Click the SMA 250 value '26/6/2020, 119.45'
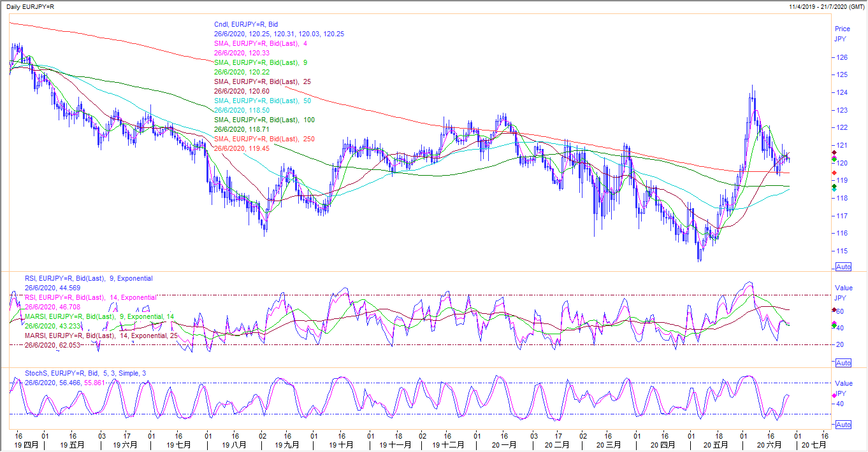The height and width of the screenshot is (452, 868). click(242, 148)
